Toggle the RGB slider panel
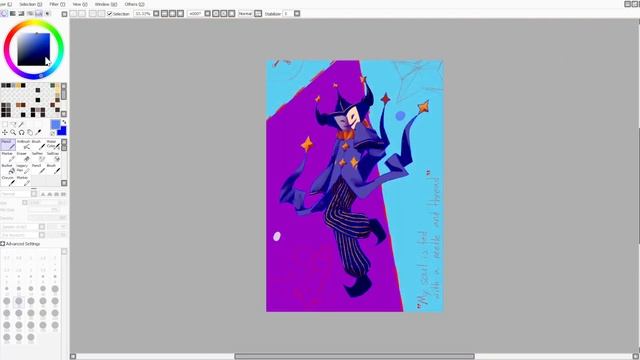Viewport: 640px width, 360px height. click(13, 13)
